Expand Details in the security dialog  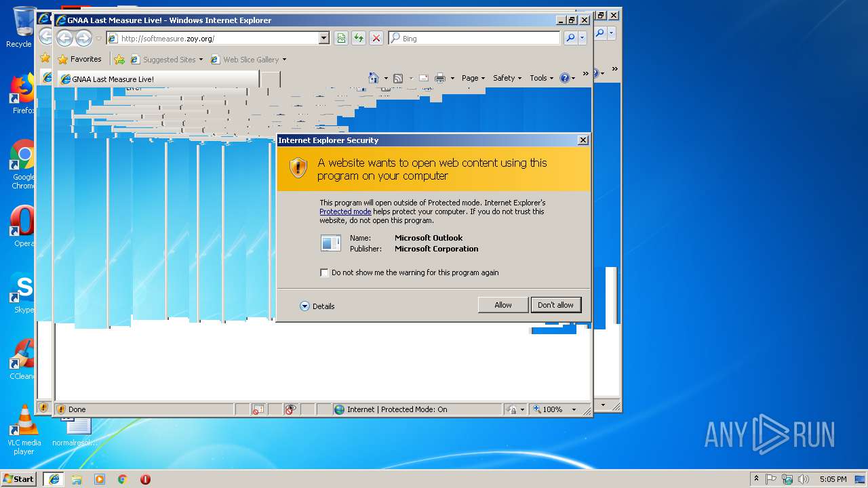point(317,306)
